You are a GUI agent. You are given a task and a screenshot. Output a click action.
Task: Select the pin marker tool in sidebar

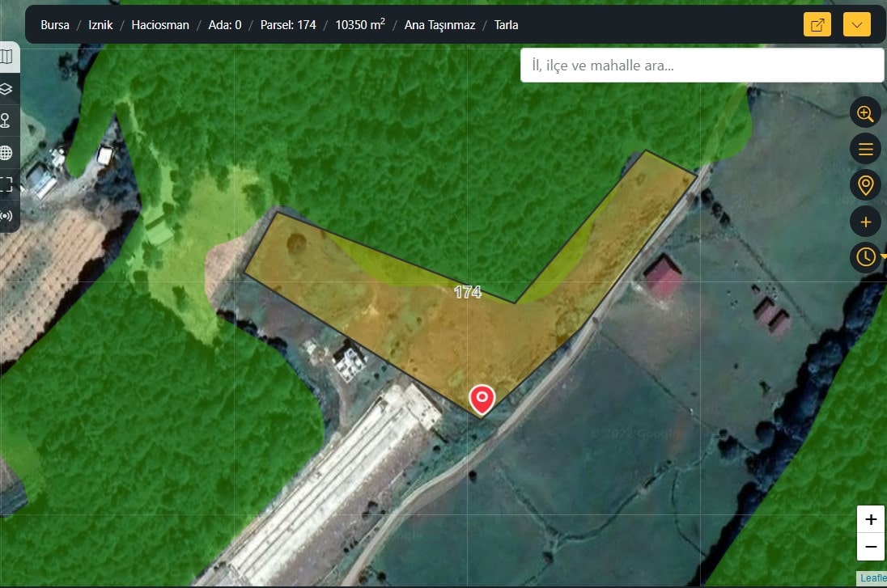tap(6, 121)
